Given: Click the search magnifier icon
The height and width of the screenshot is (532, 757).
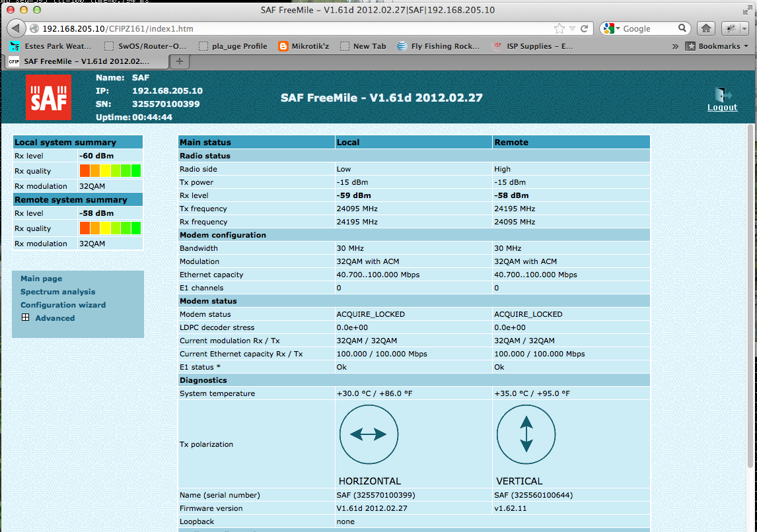Looking at the screenshot, I should pos(682,28).
